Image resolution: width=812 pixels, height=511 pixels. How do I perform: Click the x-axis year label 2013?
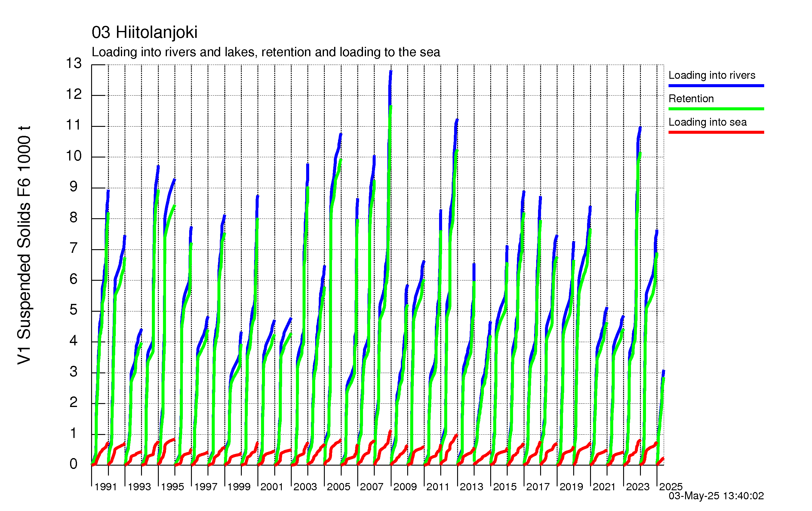tap(472, 487)
